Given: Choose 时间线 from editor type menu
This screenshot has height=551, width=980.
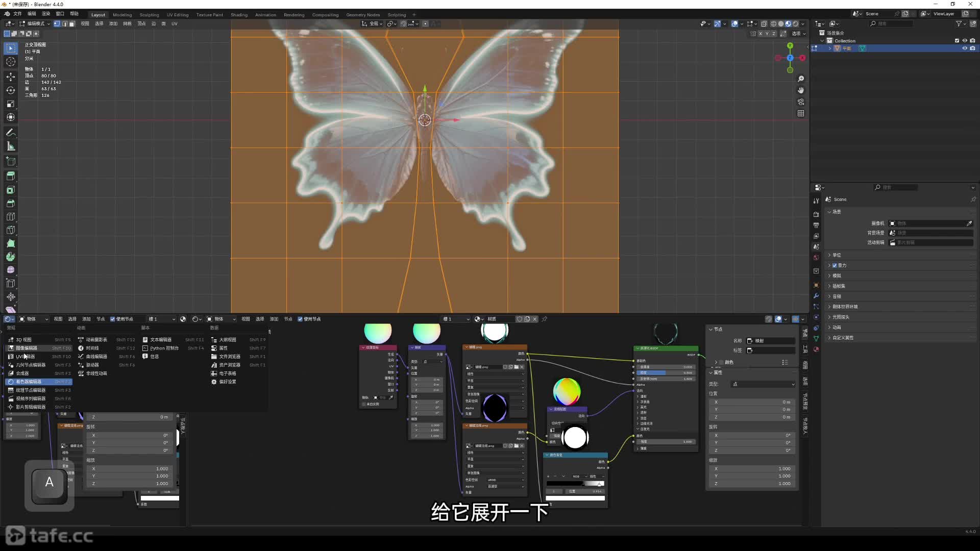Looking at the screenshot, I should (106, 348).
